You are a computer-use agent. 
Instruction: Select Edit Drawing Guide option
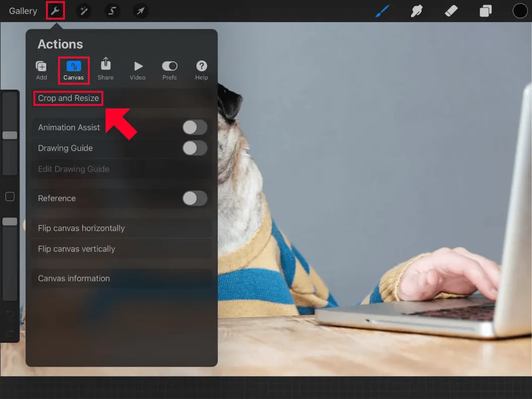click(122, 169)
